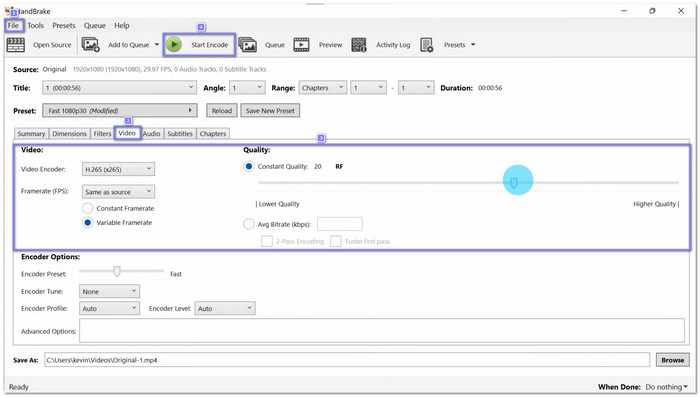Select Avg Bitrate radio button
The width and height of the screenshot is (700, 397).
pos(249,224)
